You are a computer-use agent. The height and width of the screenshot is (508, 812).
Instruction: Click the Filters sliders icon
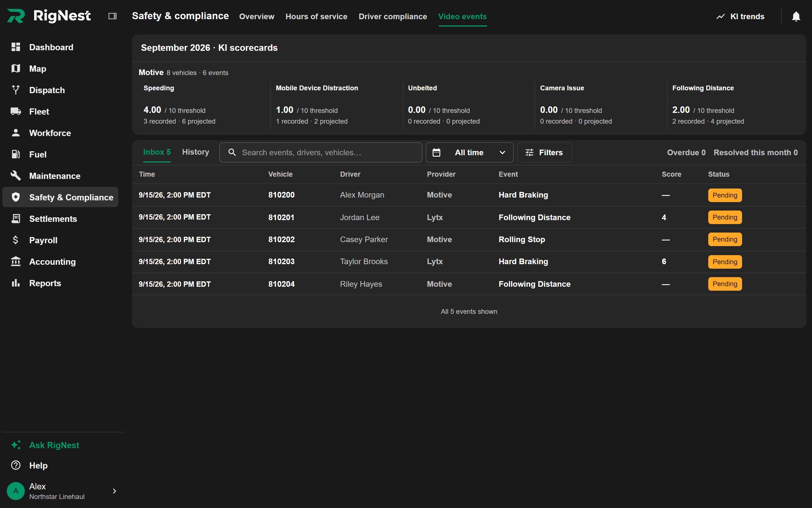pos(529,152)
